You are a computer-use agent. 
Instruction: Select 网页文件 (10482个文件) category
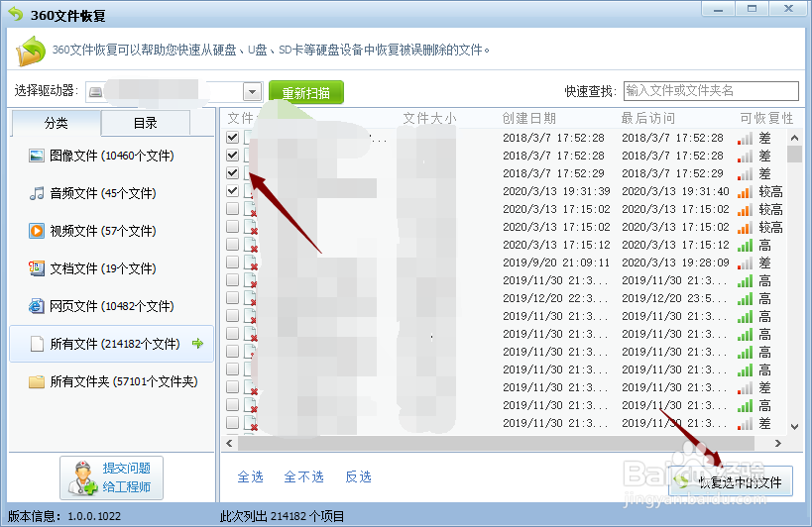pyautogui.click(x=111, y=306)
